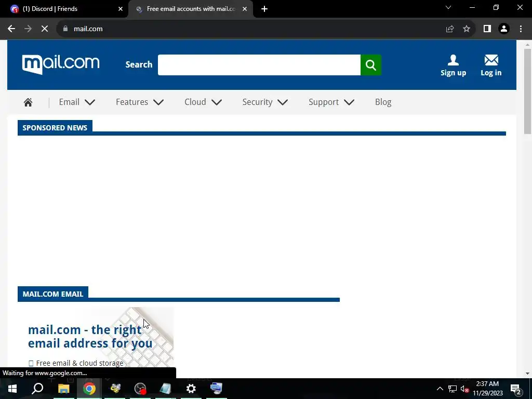
Task: Click the share page icon in address bar
Action: (x=450, y=29)
